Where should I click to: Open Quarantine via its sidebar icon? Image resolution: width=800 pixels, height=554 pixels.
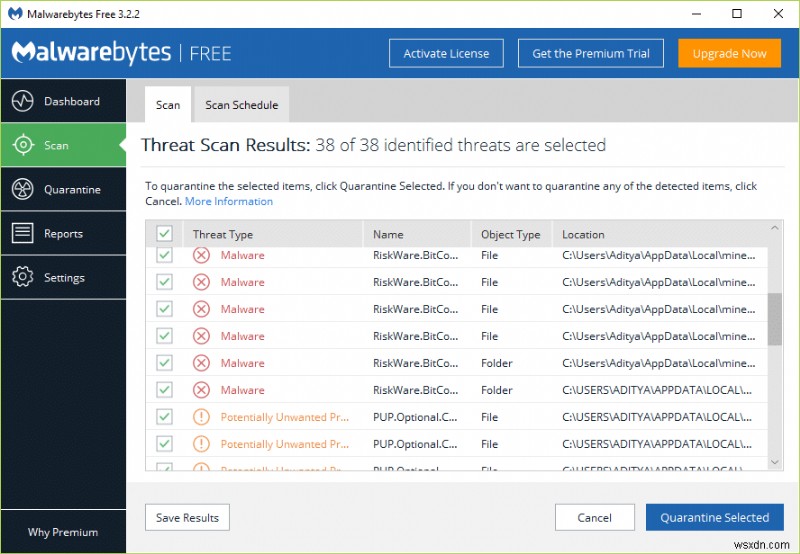tap(23, 189)
